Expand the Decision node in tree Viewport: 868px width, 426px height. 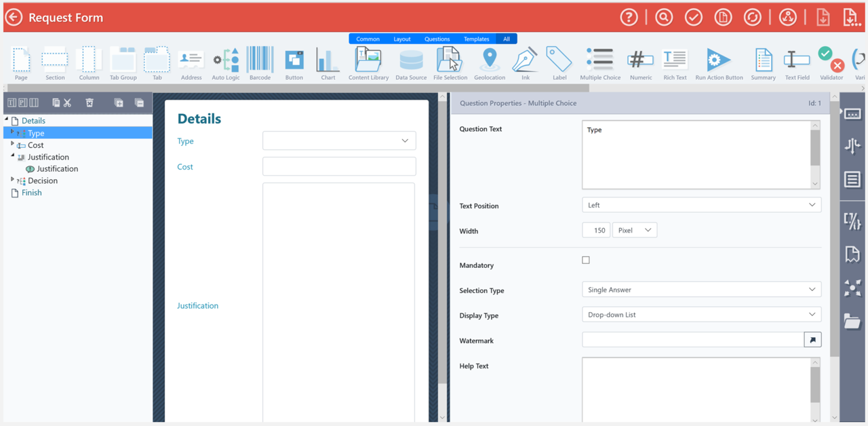point(12,180)
